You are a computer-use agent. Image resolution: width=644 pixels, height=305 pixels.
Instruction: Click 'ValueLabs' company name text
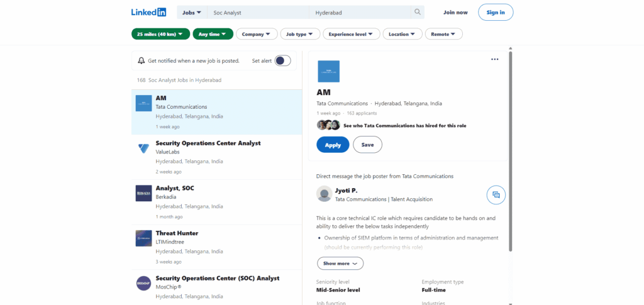pos(167,152)
